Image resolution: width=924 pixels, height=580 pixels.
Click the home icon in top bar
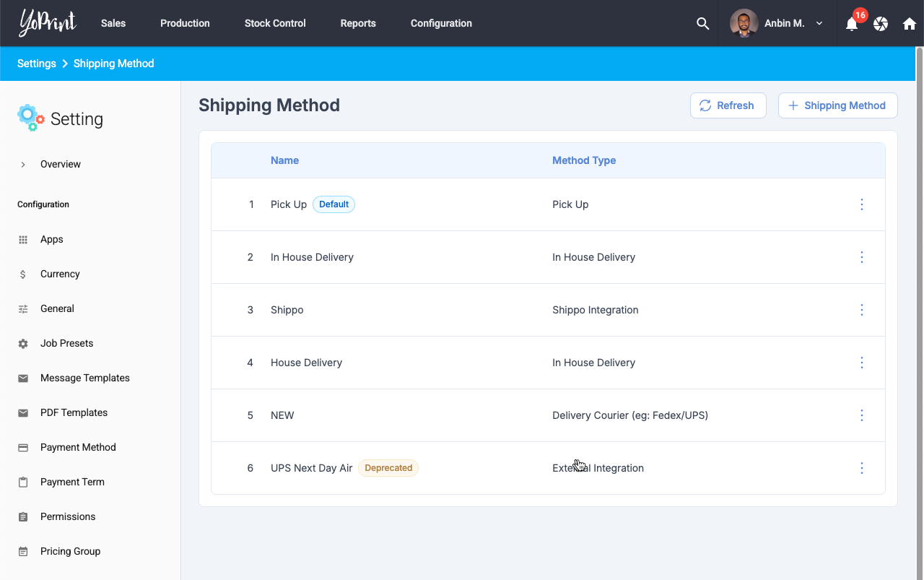click(x=910, y=24)
